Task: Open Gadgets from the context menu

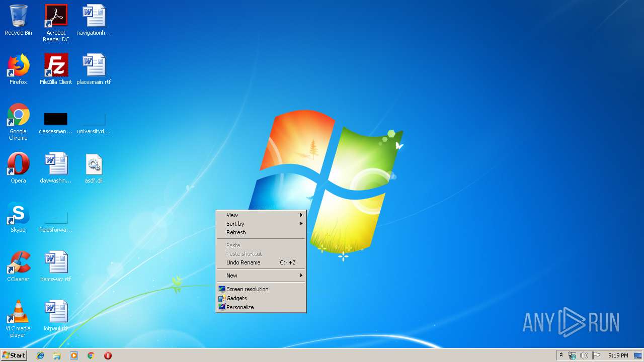Action: [261, 298]
